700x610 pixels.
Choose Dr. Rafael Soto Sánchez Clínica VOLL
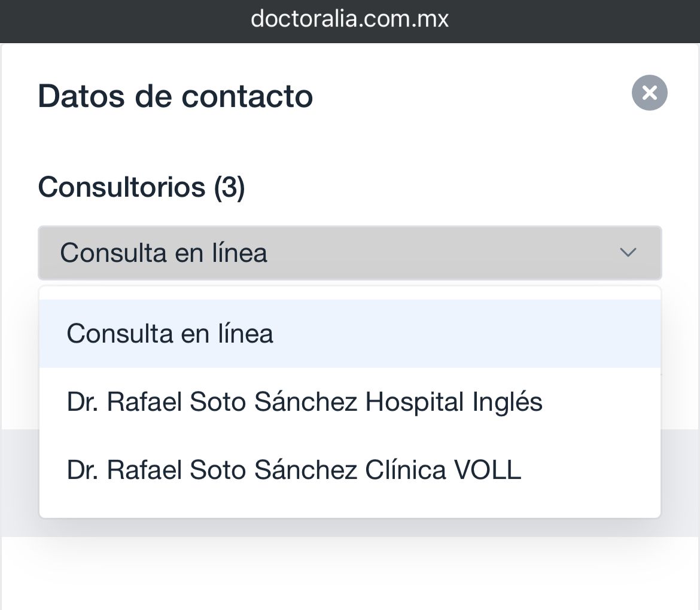click(294, 470)
